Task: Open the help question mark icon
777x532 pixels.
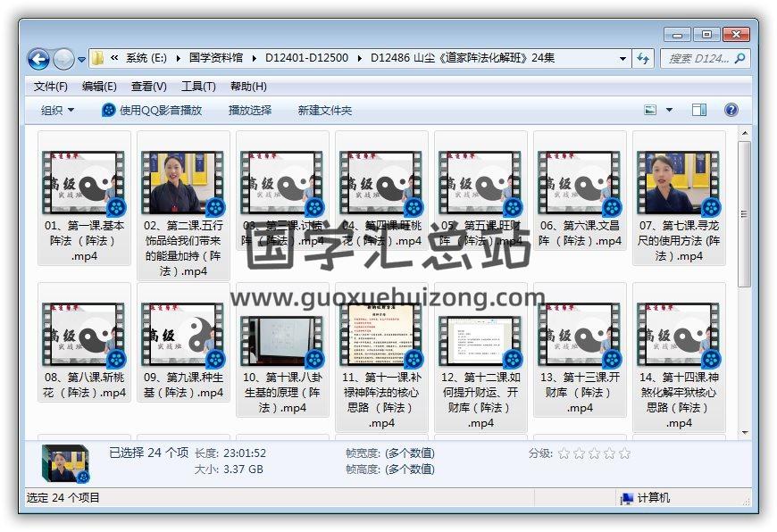Action: tap(731, 110)
